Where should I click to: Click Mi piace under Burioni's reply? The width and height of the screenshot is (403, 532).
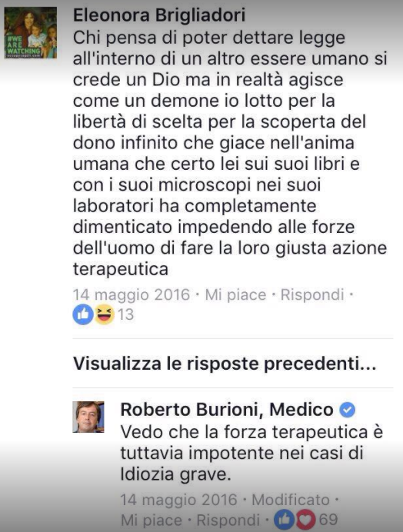[x=152, y=520]
